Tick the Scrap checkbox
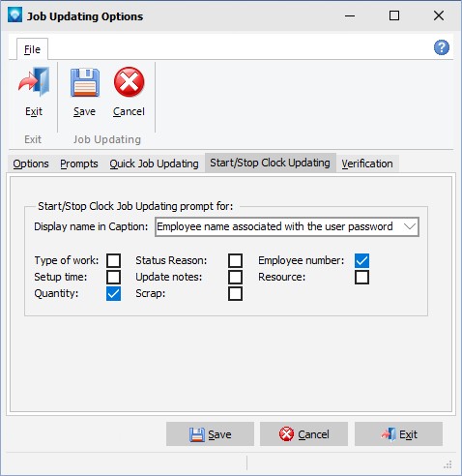The height and width of the screenshot is (476, 462). pos(235,293)
